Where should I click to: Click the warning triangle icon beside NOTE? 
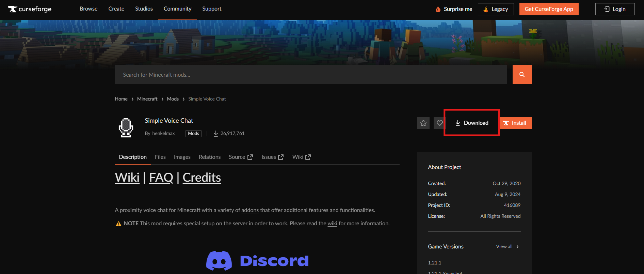click(118, 224)
